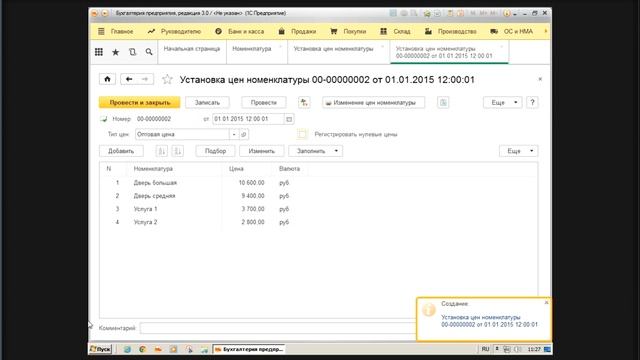Open the History icon in tools panel

[x=132, y=52]
